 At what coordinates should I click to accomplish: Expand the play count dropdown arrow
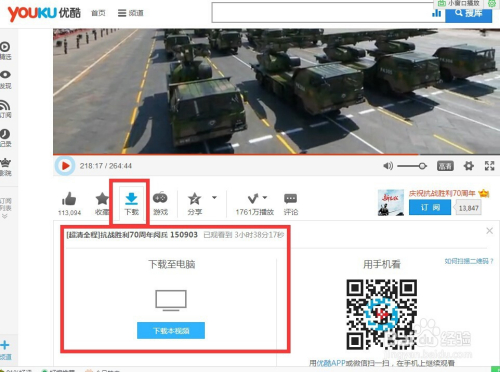[265, 198]
